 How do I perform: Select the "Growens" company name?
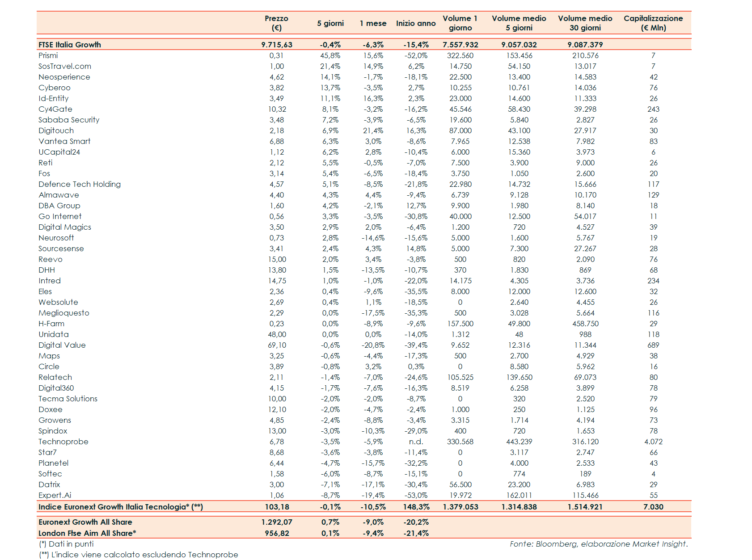(x=55, y=420)
